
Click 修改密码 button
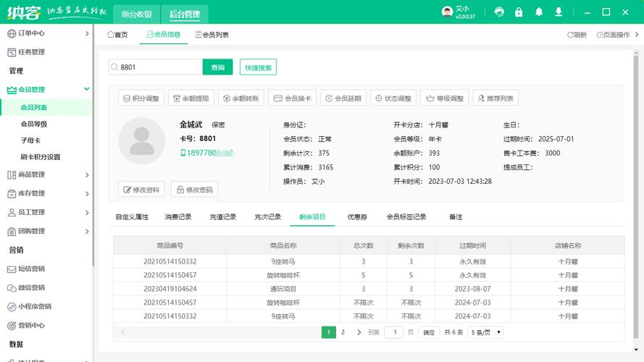(x=194, y=190)
